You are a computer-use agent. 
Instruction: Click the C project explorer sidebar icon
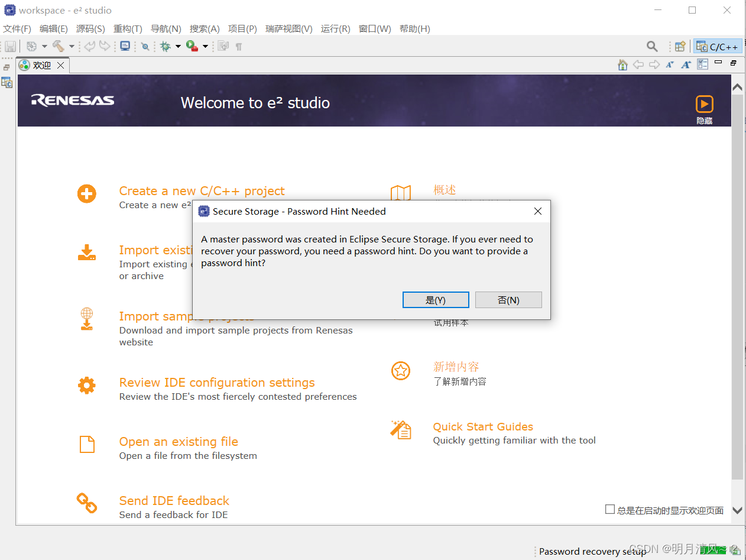pos(7,82)
